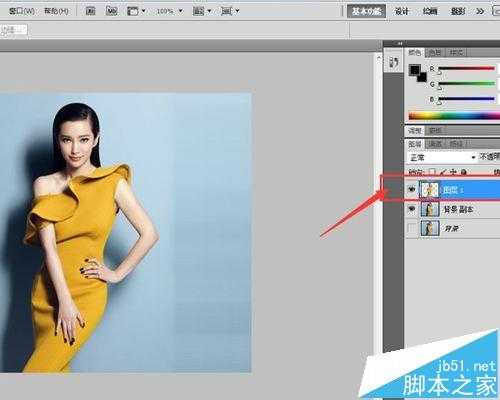Select the 绘画 workspace button
The height and width of the screenshot is (400, 500).
point(430,11)
